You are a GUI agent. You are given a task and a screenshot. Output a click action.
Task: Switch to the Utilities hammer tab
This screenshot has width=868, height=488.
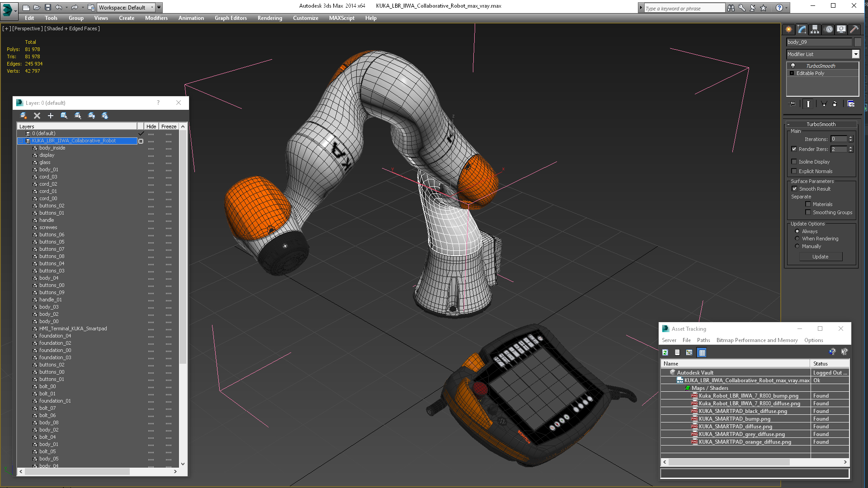pyautogui.click(x=854, y=29)
